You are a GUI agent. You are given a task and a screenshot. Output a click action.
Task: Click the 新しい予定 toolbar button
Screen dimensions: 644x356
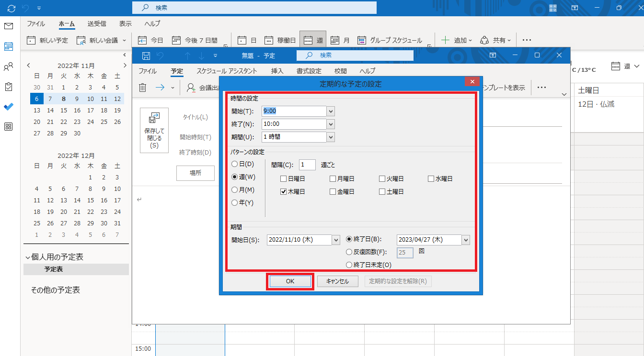coord(47,40)
